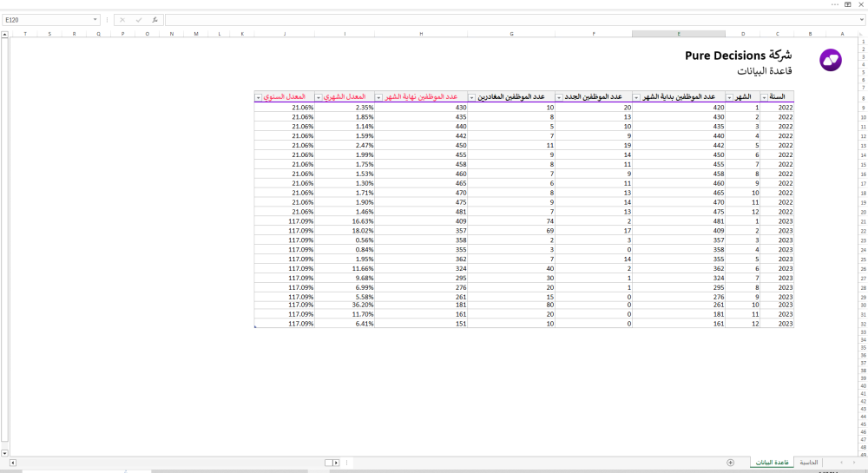Add a new sheet with plus icon

click(x=730, y=463)
